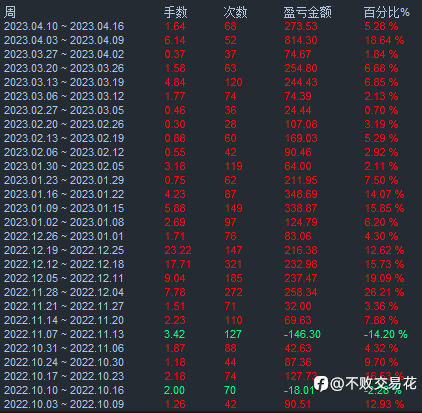The image size is (422, 413).
Task: Select week 2022.10.10 ~ 2022.10.16
Action: coord(64,390)
